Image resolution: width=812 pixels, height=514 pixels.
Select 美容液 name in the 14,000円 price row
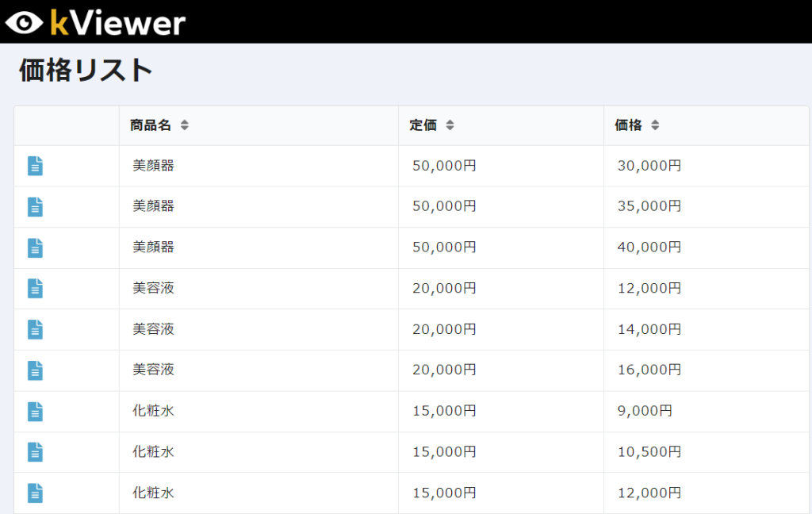coord(153,329)
